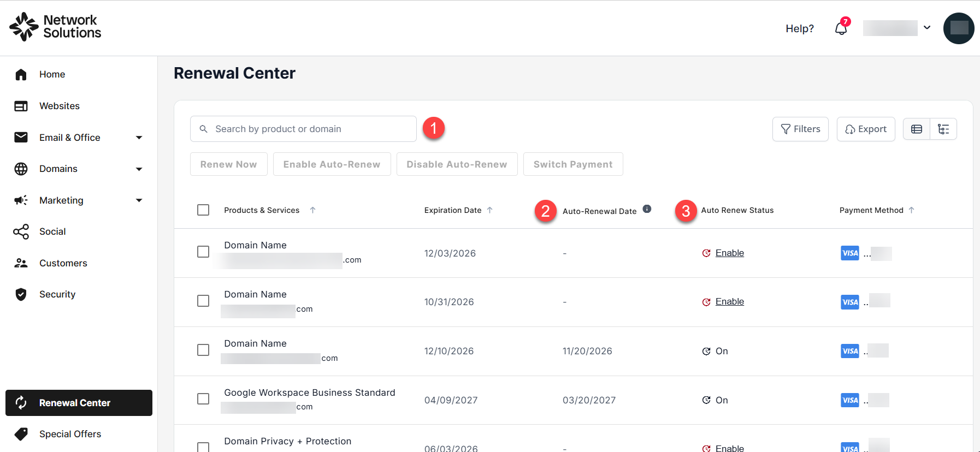Click the Marketing megaphone icon
This screenshot has height=452, width=980.
[21, 200]
